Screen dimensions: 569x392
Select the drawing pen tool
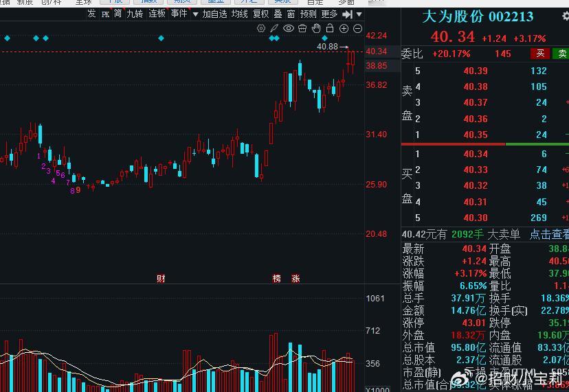[x=274, y=29]
